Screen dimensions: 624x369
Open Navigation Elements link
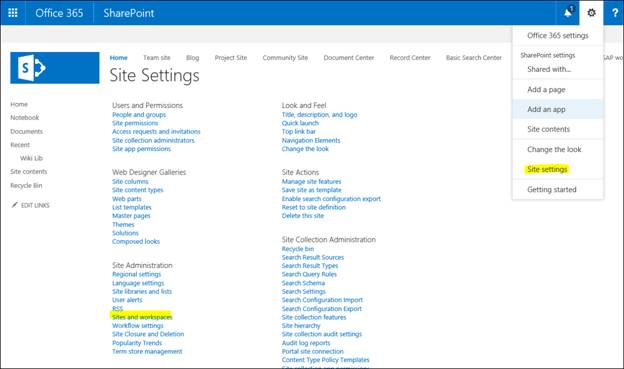[x=311, y=141]
